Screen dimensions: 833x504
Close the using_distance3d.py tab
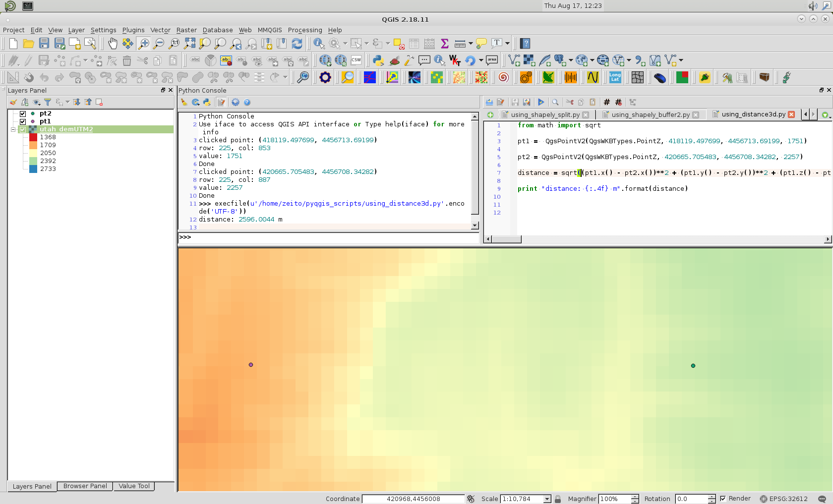pos(791,114)
